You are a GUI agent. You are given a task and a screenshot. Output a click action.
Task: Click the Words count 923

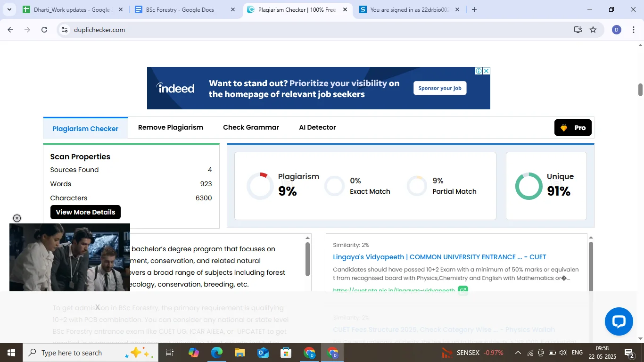pos(206,184)
